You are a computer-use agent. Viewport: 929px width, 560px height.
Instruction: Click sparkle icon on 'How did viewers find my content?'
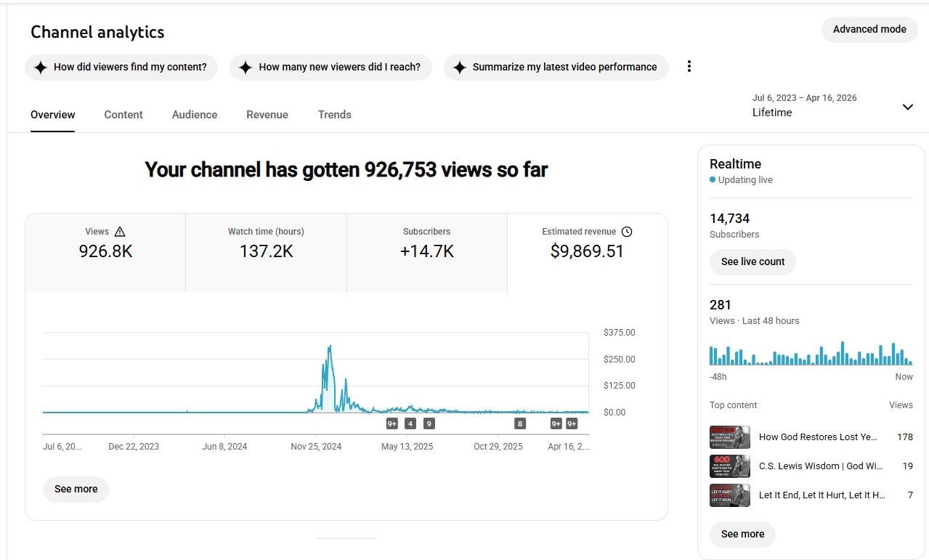[41, 68]
